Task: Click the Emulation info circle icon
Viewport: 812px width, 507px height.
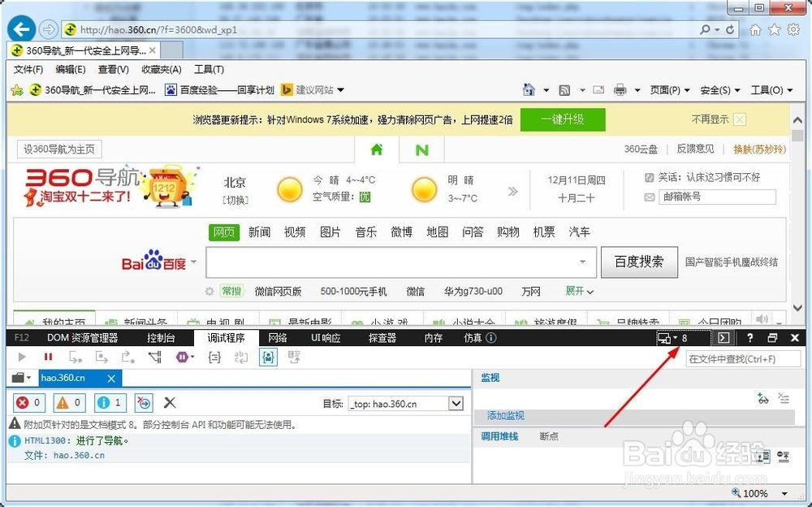Action: tap(491, 337)
